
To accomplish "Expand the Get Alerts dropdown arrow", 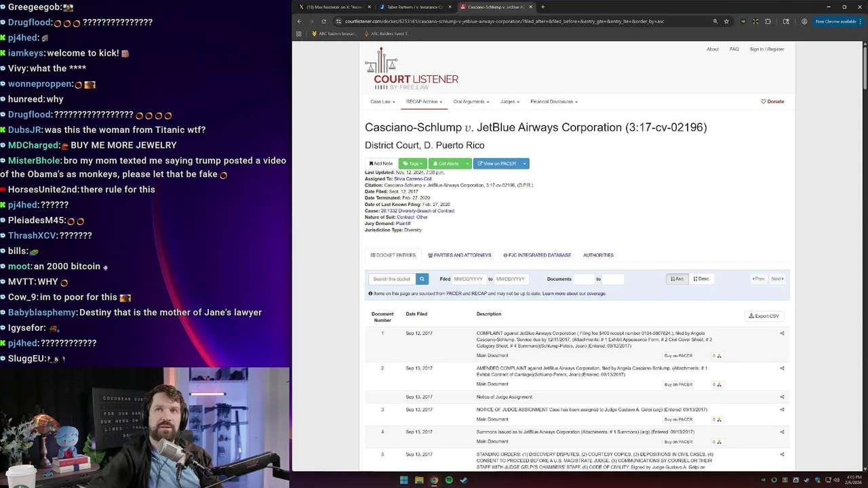I will pyautogui.click(x=467, y=163).
